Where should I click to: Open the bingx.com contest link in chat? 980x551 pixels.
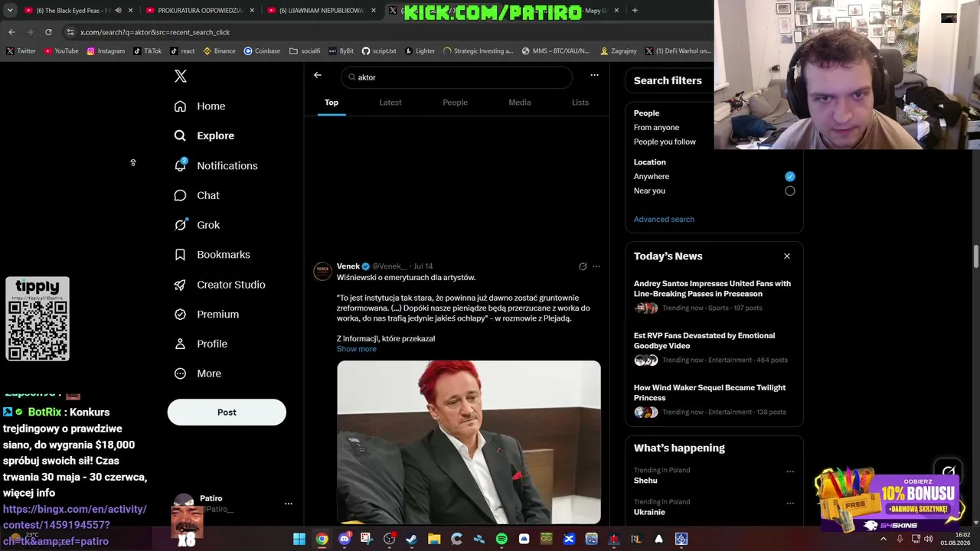pyautogui.click(x=75, y=525)
